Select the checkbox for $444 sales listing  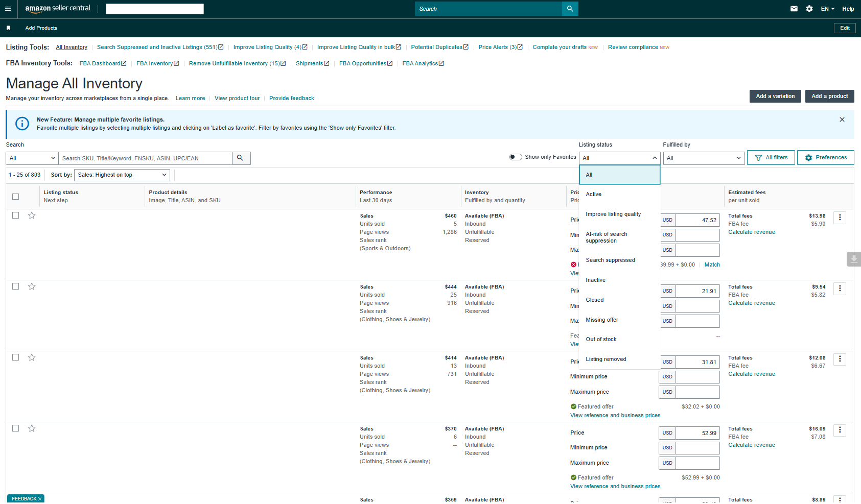pos(16,286)
